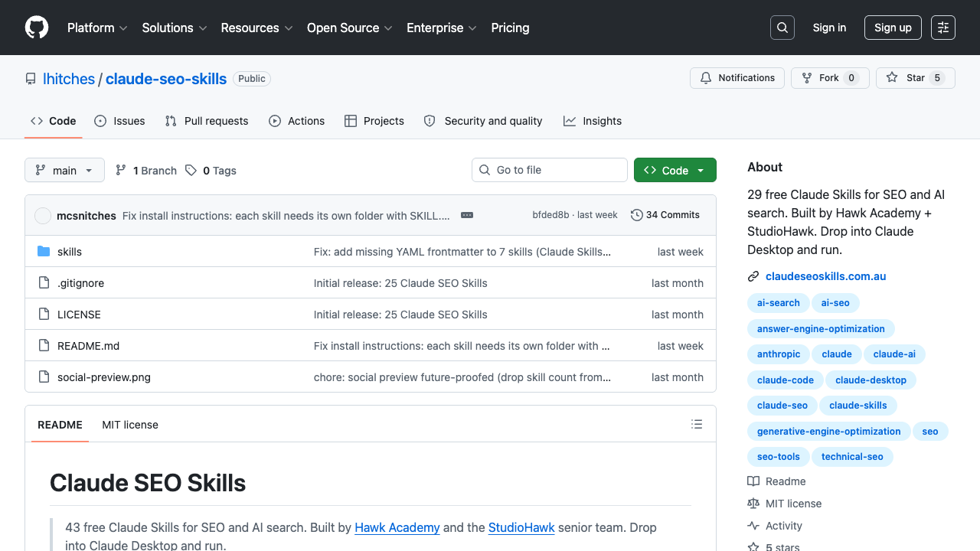The height and width of the screenshot is (551, 980).
Task: Click the repository book icon beside lhitches
Action: point(31,79)
